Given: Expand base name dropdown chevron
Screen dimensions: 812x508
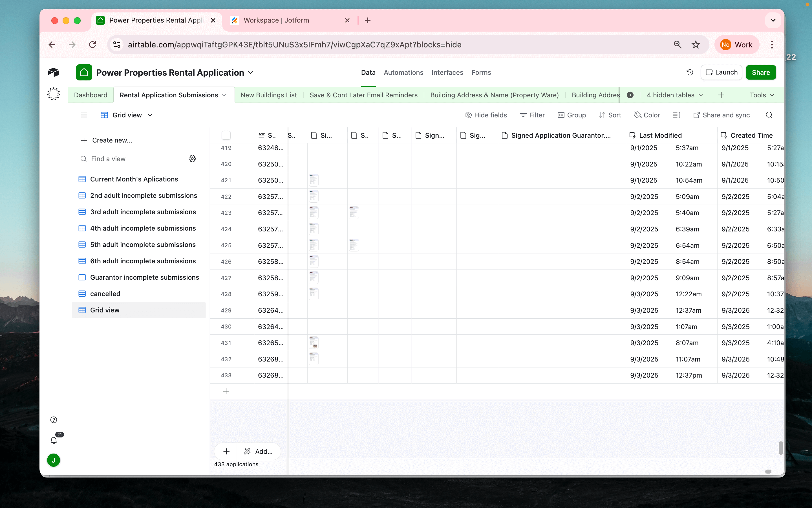Looking at the screenshot, I should [251, 73].
